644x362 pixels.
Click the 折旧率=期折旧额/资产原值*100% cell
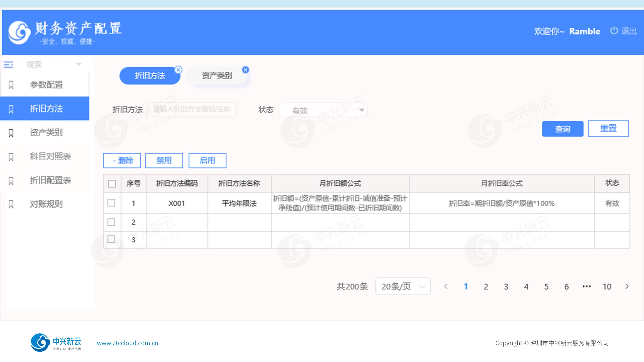[502, 203]
